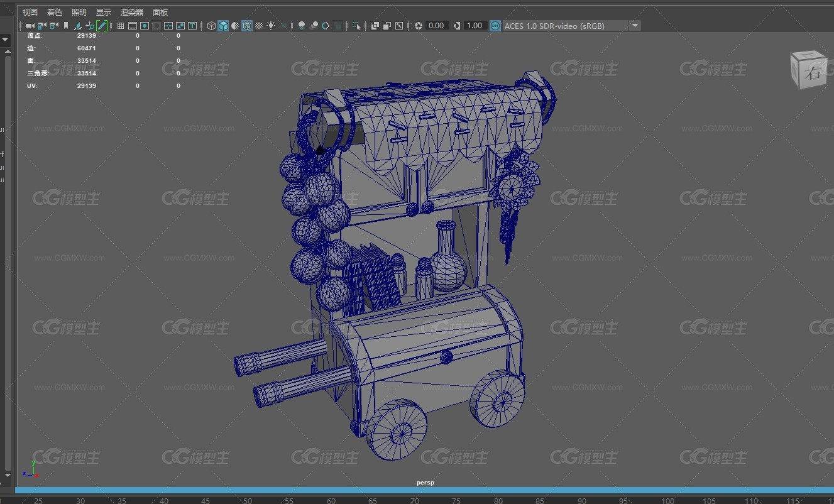Click the left panel top down-arrow
The width and height of the screenshot is (834, 504).
coord(6,40)
